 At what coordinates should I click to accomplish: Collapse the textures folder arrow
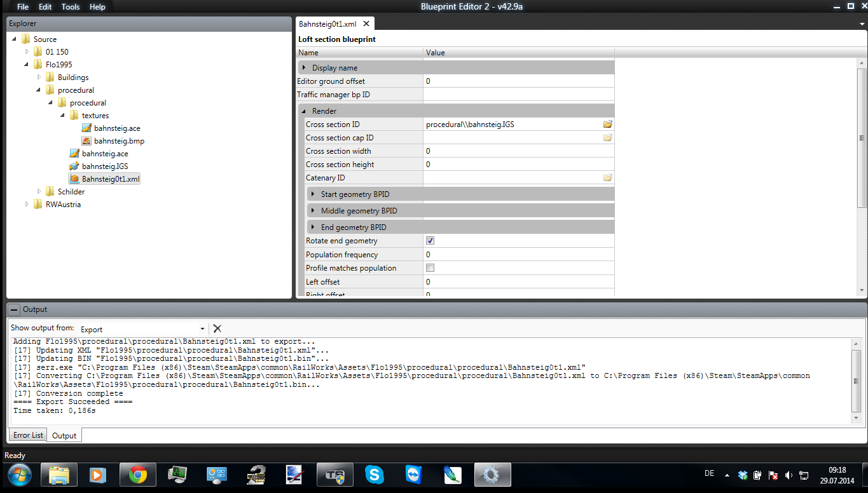pyautogui.click(x=63, y=115)
